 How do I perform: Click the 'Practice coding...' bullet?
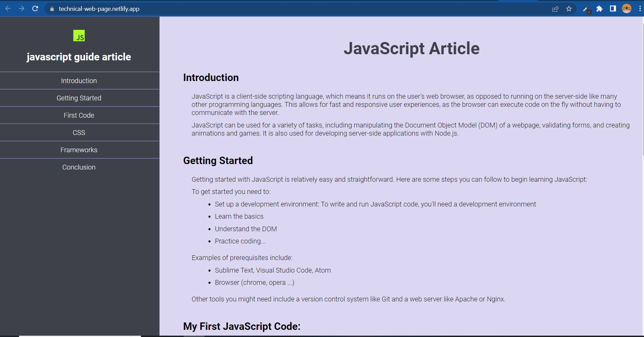click(x=240, y=241)
